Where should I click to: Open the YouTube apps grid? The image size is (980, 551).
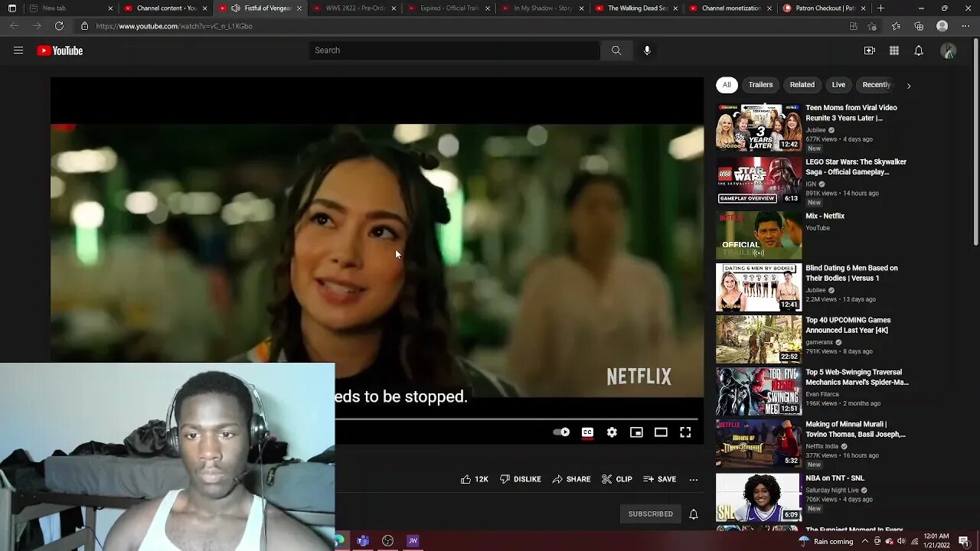(x=894, y=51)
